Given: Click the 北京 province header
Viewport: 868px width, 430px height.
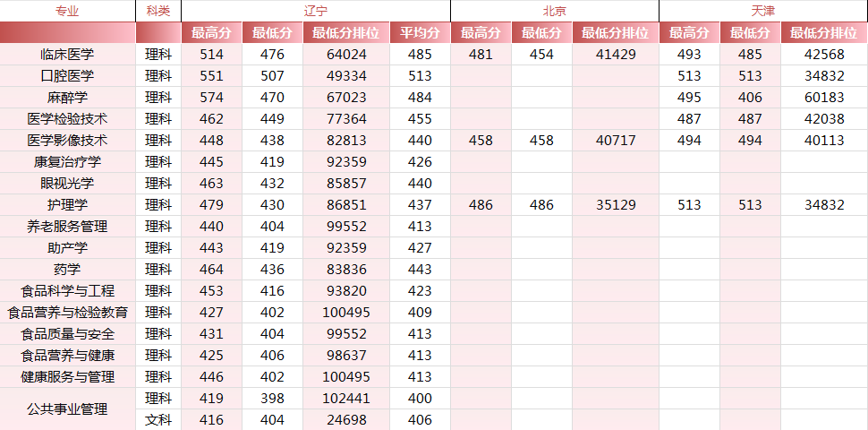Looking at the screenshot, I should pyautogui.click(x=554, y=11).
